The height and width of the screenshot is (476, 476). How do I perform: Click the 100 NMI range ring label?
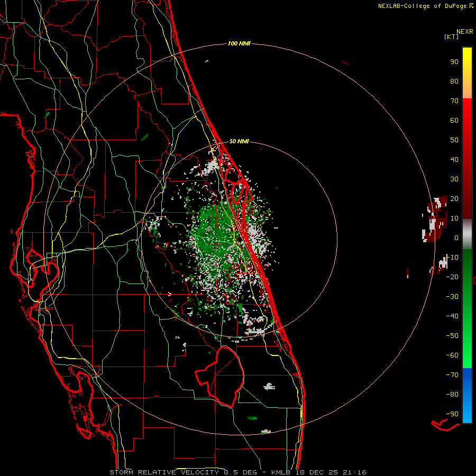[239, 43]
